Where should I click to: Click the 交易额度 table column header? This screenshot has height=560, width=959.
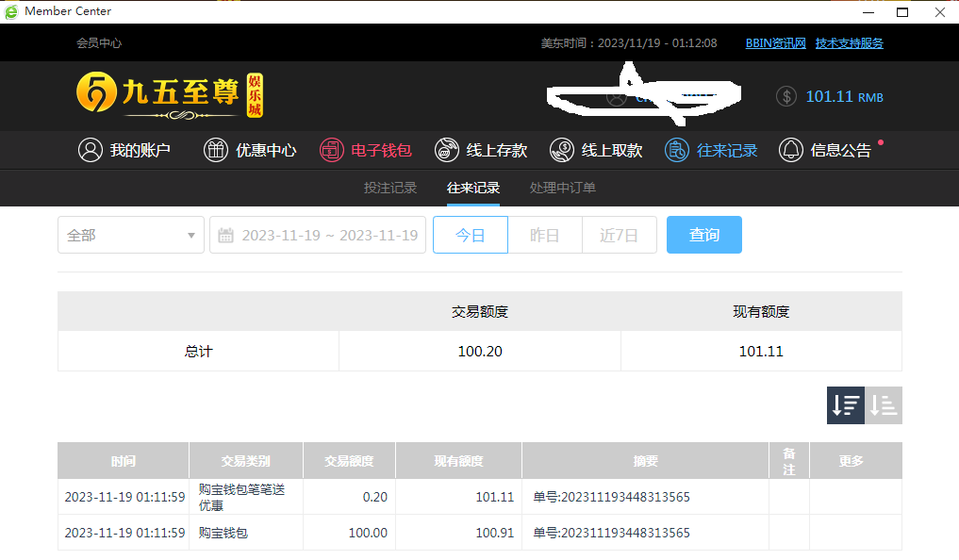pos(349,460)
